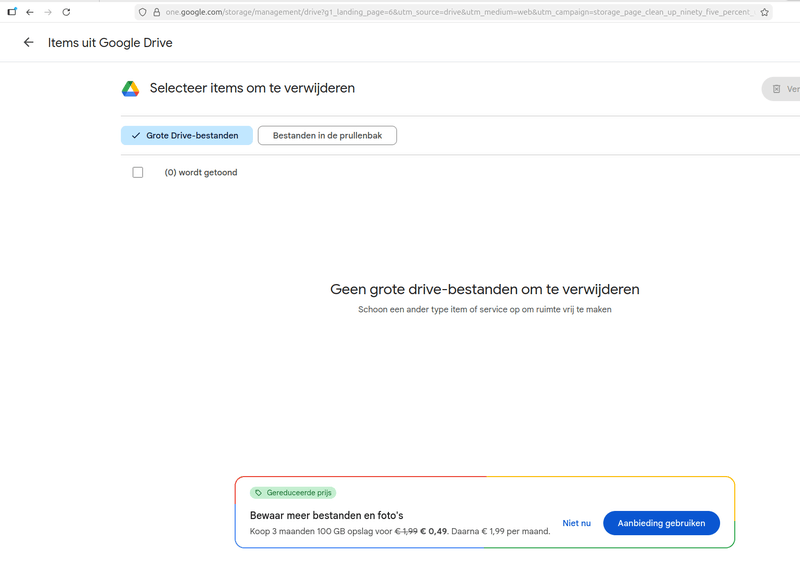Click the heading Selecteer items om te verwijderen
Image resolution: width=800 pixels, height=562 pixels.
coord(252,88)
